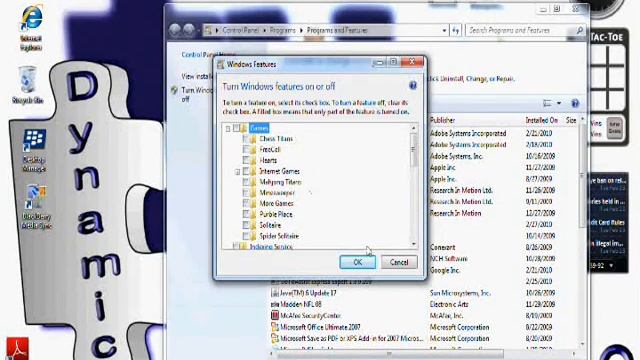
Task: Click the Microsoft Office Ultimate 2007 icon
Action: tap(275, 327)
